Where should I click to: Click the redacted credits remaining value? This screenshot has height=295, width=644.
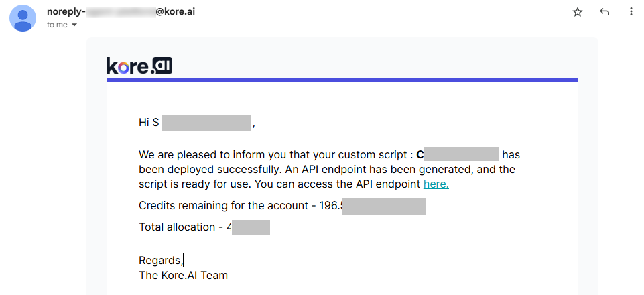383,205
